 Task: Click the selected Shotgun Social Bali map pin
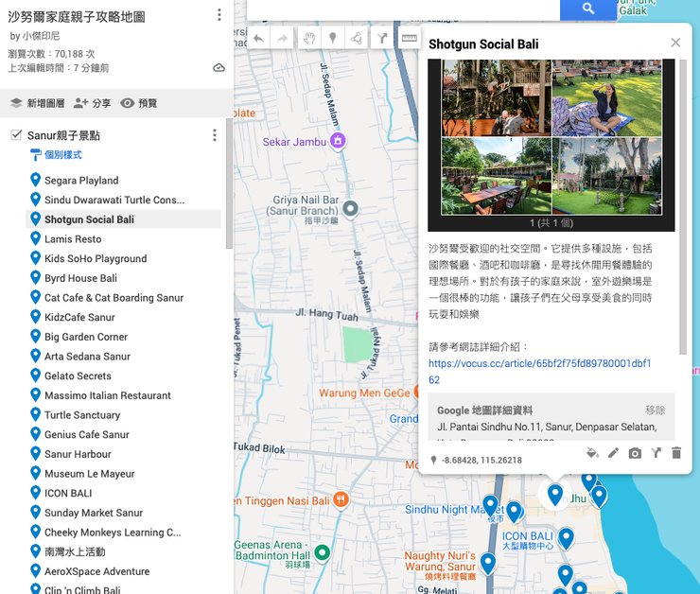[555, 496]
